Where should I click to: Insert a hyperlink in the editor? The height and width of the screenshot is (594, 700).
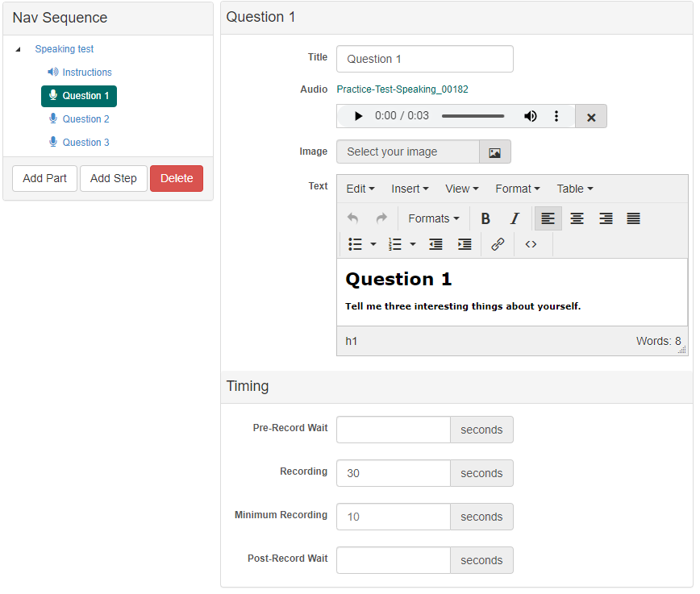(x=498, y=244)
